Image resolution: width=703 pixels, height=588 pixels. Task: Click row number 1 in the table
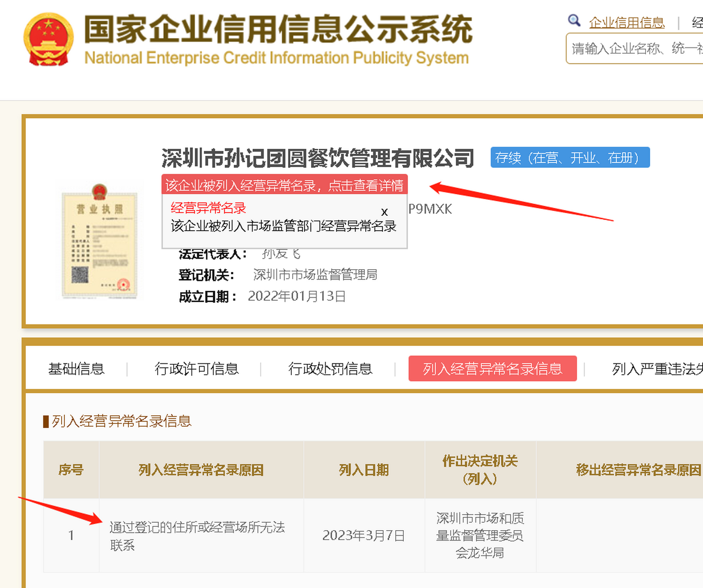(x=71, y=535)
